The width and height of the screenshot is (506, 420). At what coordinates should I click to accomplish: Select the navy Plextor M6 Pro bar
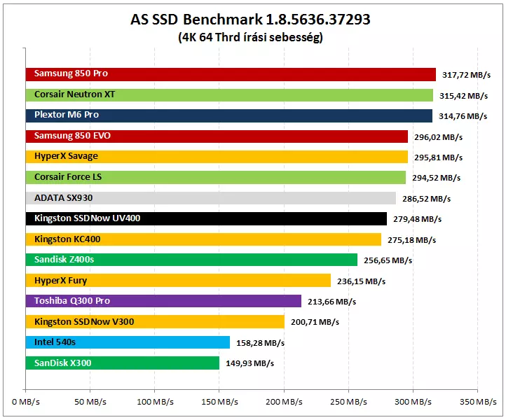click(229, 115)
